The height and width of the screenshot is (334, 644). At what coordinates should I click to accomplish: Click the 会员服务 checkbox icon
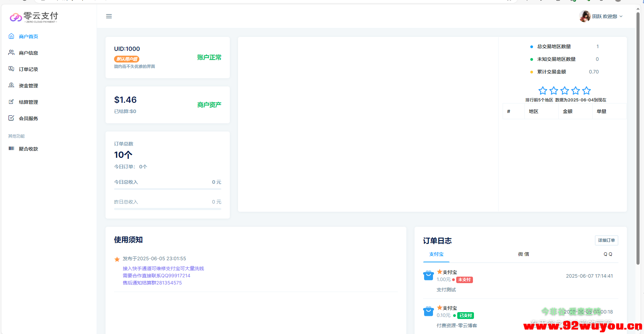(11, 118)
